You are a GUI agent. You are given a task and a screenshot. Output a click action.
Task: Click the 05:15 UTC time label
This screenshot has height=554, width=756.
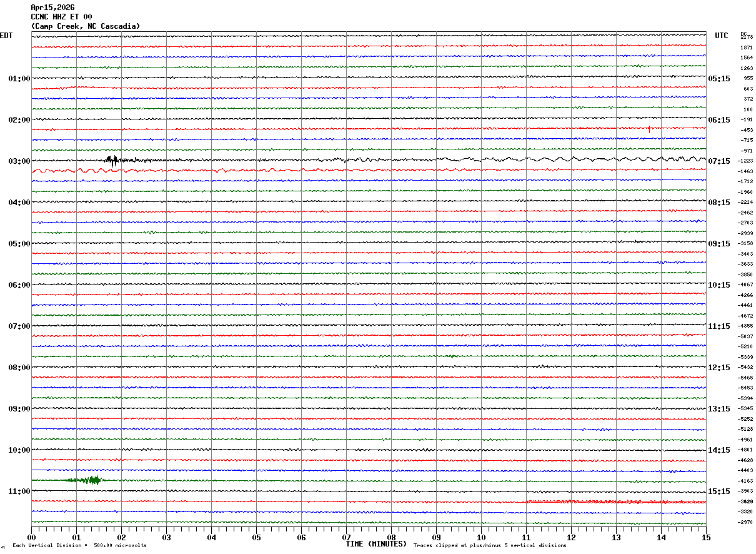[719, 79]
